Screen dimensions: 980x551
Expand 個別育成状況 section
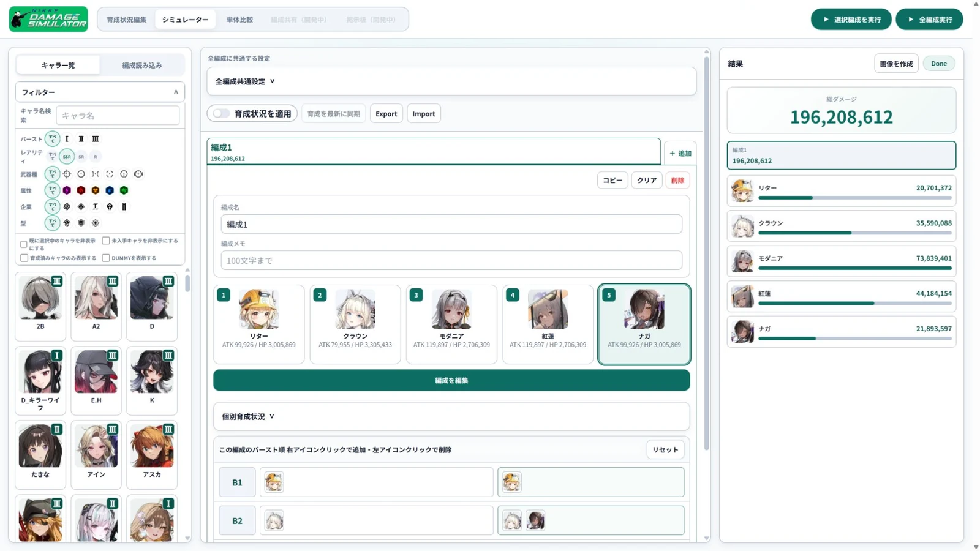click(x=451, y=416)
